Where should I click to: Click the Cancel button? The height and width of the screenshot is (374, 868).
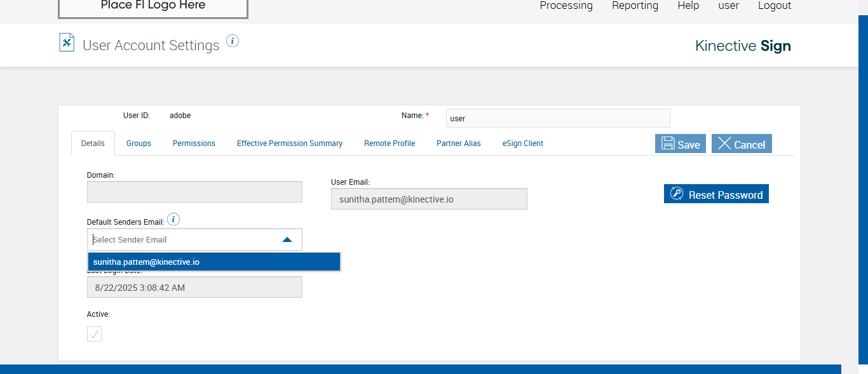742,144
